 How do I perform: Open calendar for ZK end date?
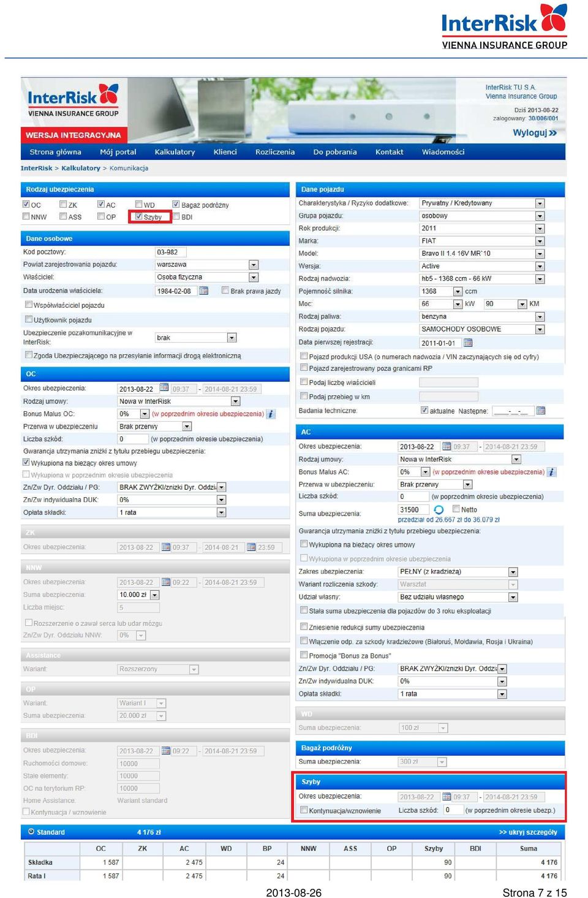point(251,547)
